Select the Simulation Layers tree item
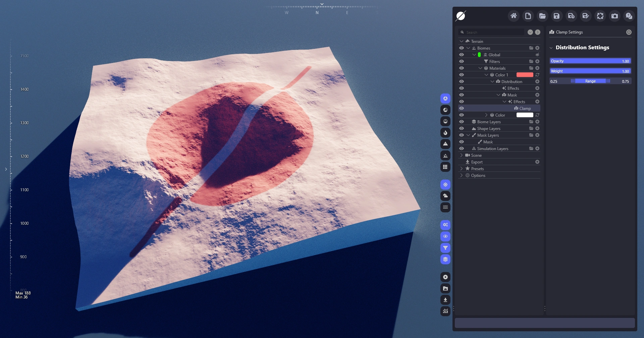 (x=492, y=148)
